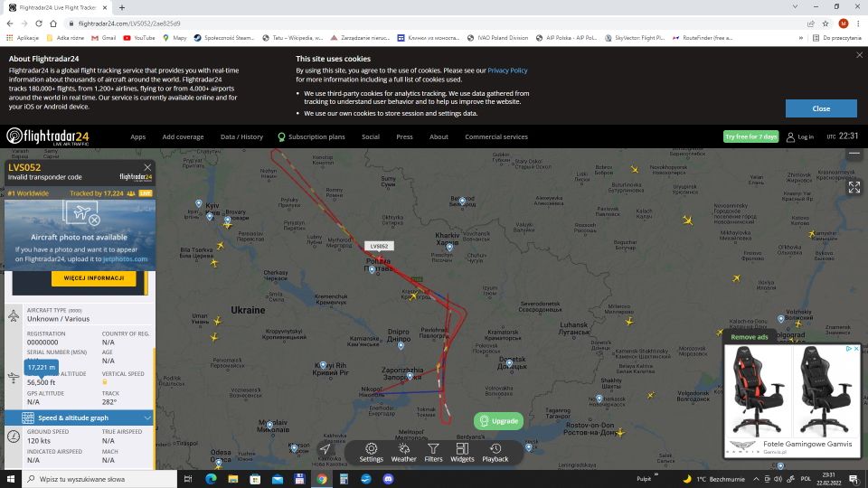Click the Windows search box
Screen dimensions: 868x488
pyautogui.click(x=99, y=479)
